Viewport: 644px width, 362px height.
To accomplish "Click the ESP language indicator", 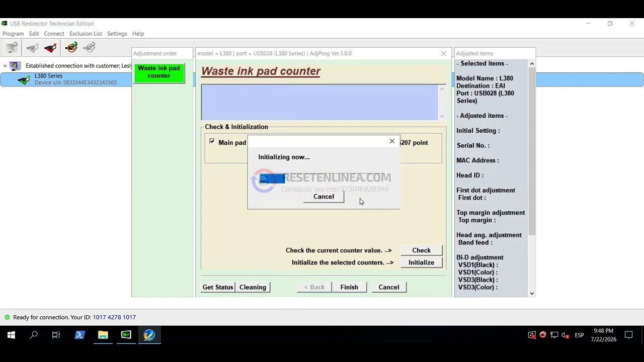I will (x=579, y=335).
